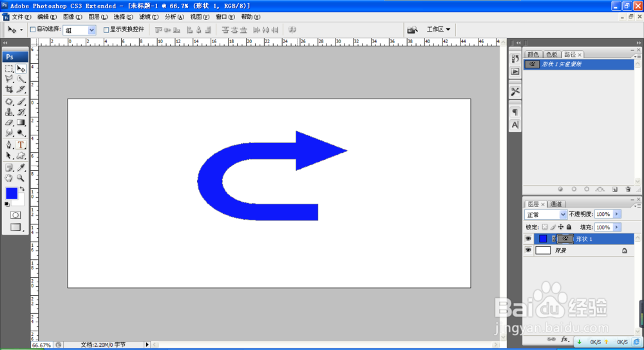Select the Move tool in toolbox
Viewport: 644px width, 350px height.
pos(21,69)
